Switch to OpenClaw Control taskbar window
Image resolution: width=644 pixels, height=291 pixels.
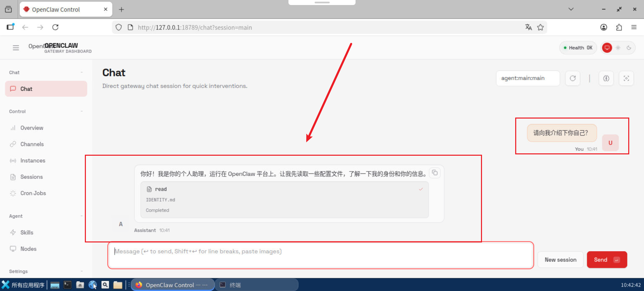[x=172, y=285]
